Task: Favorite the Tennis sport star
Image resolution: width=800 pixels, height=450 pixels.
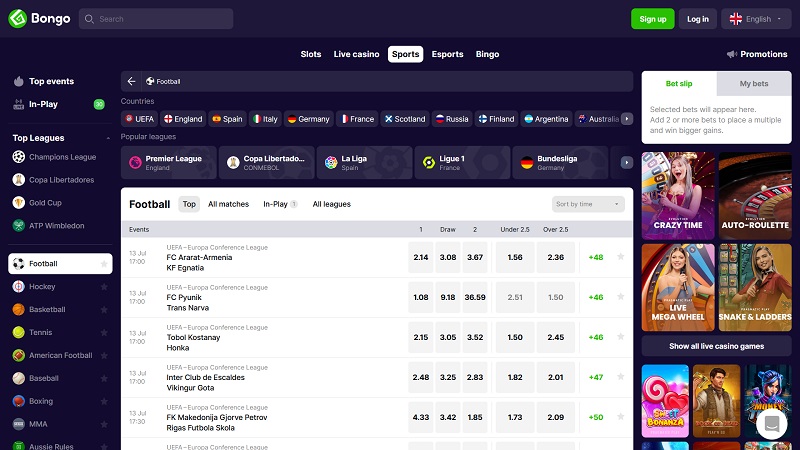Action: coord(104,333)
